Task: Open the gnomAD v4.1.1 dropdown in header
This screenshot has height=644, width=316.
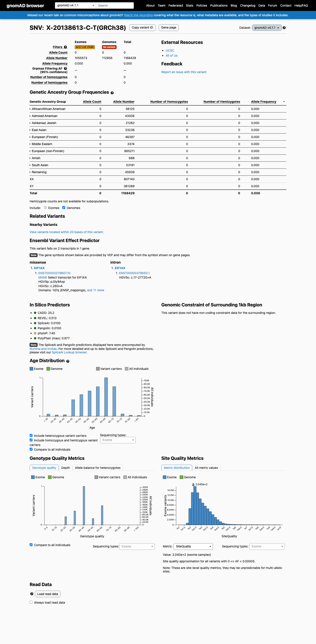Action: [75, 5]
